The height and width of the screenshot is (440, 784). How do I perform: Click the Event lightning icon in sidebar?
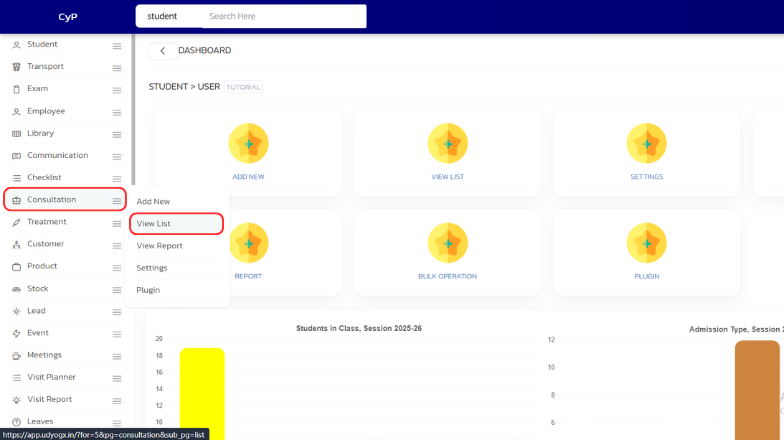(16, 333)
